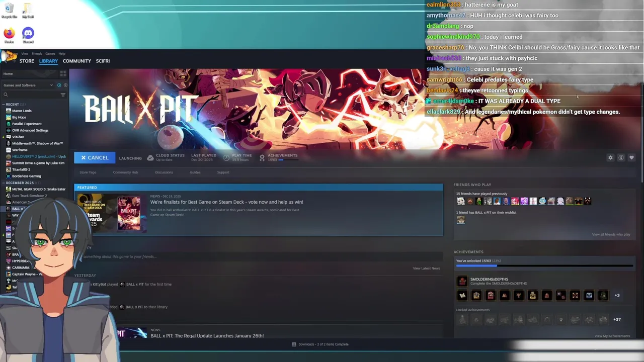This screenshot has width=644, height=362.
Task: Open the Community Hub link
Action: pyautogui.click(x=125, y=172)
